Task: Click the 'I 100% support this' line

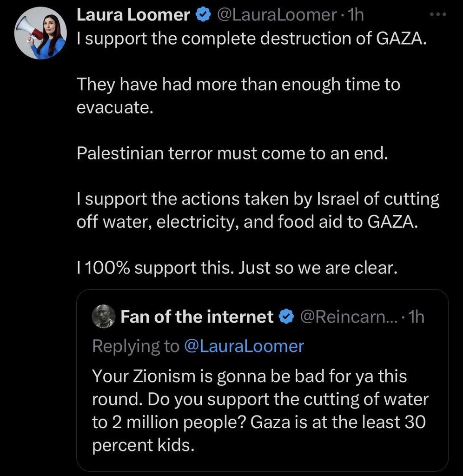Action: click(x=237, y=269)
